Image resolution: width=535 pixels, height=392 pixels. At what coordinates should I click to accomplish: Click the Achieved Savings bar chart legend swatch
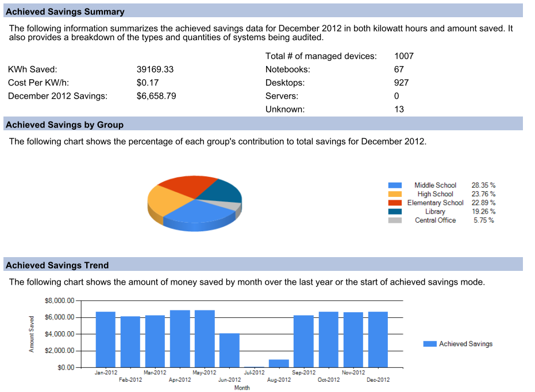430,344
